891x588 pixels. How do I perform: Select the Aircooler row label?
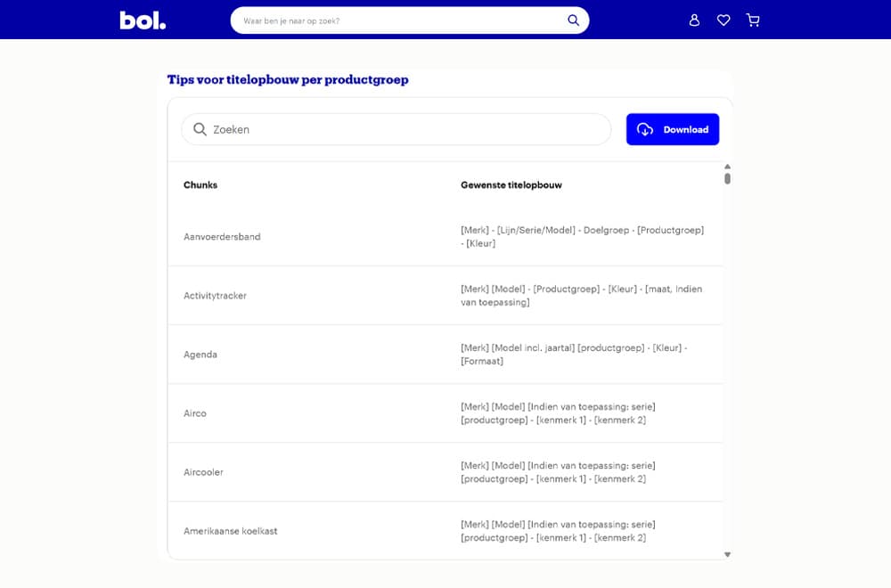(x=203, y=472)
